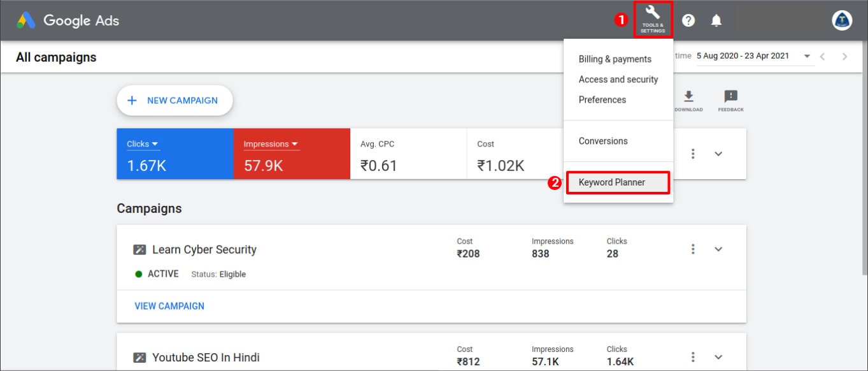Go to previous date range arrow
This screenshot has height=371, width=868.
(822, 57)
